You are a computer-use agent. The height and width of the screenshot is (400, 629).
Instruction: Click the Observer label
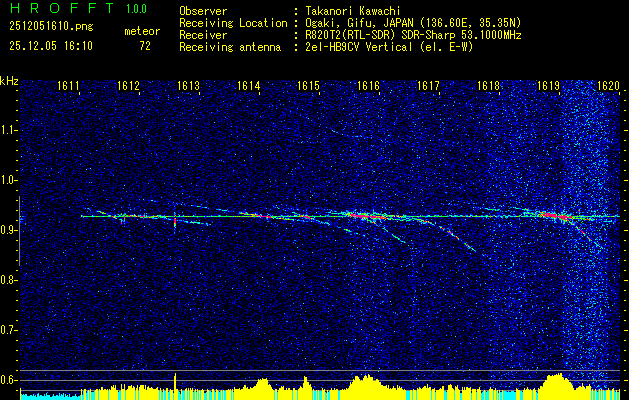tap(203, 11)
